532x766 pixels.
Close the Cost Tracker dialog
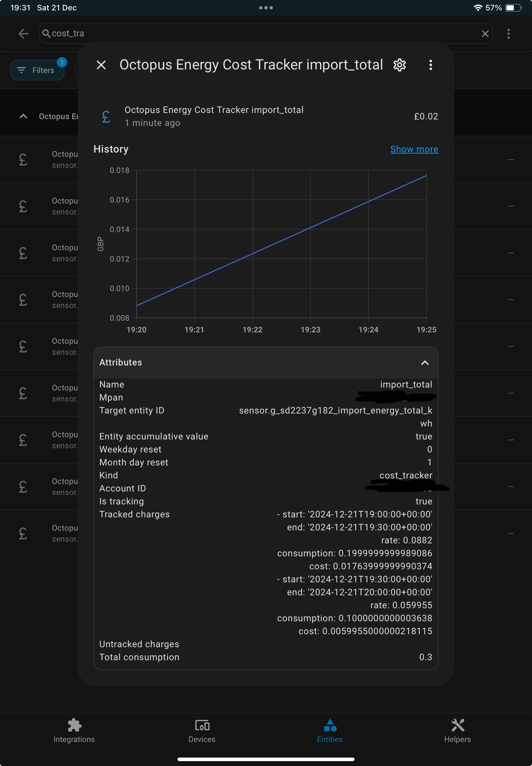click(x=101, y=65)
